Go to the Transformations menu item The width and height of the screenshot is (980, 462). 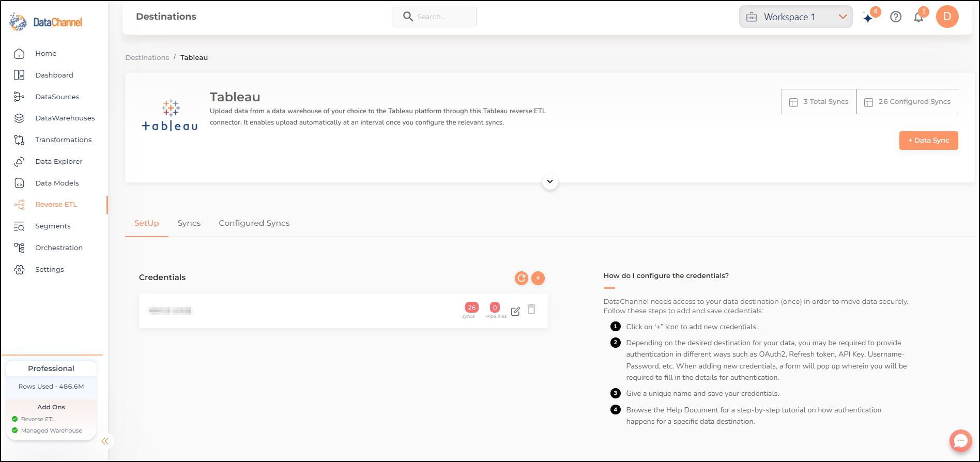click(x=64, y=140)
